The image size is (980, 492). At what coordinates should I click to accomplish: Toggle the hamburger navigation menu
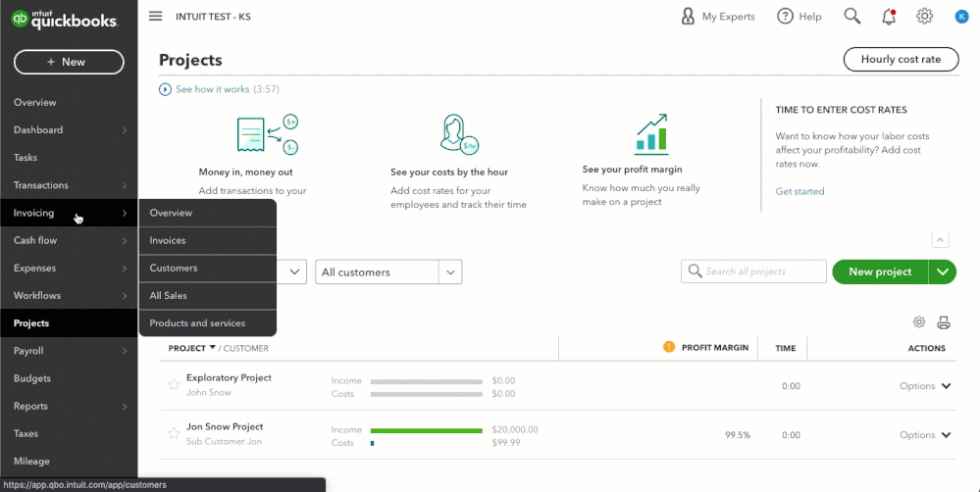(x=156, y=17)
